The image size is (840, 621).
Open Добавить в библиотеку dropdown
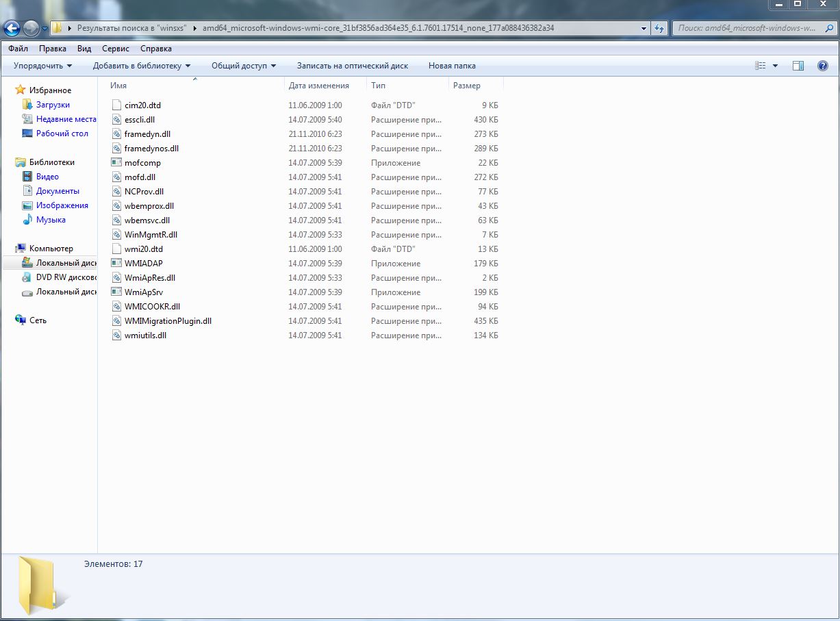click(x=142, y=66)
